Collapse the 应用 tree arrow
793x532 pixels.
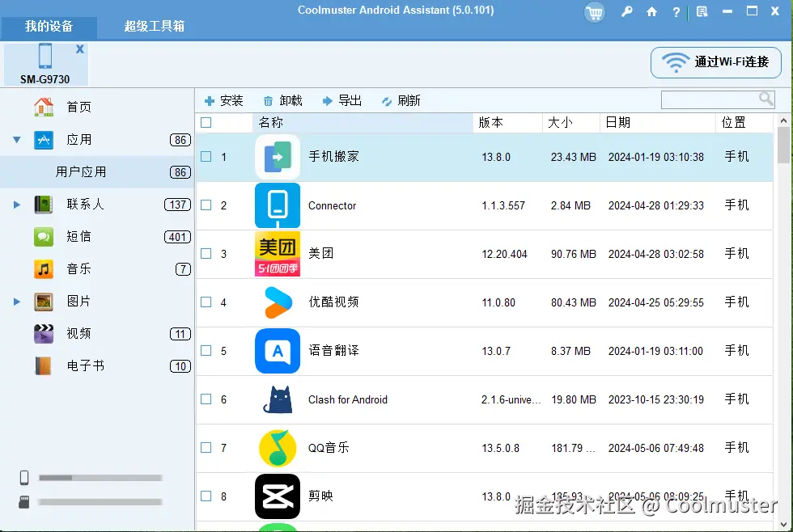coord(17,140)
